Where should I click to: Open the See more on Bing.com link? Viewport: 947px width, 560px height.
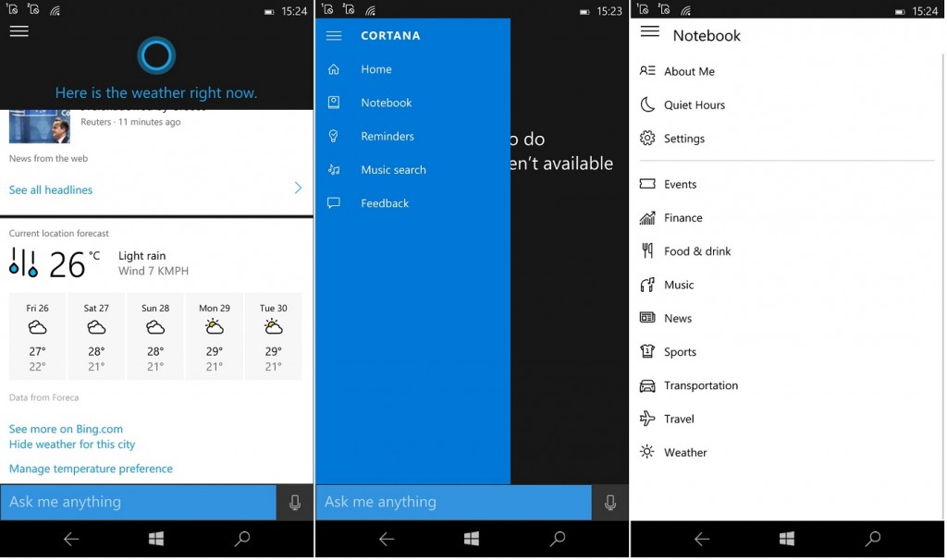[x=66, y=429]
